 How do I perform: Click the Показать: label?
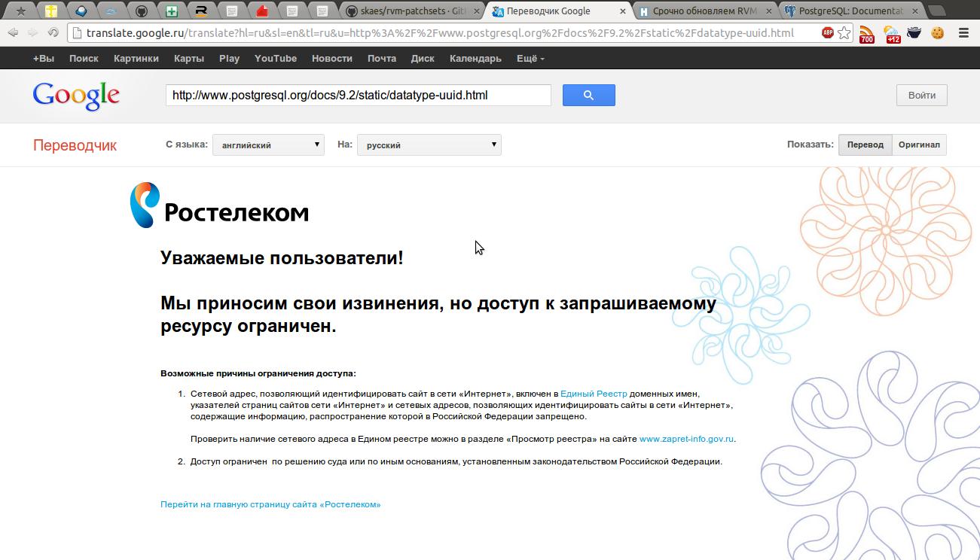pyautogui.click(x=811, y=145)
